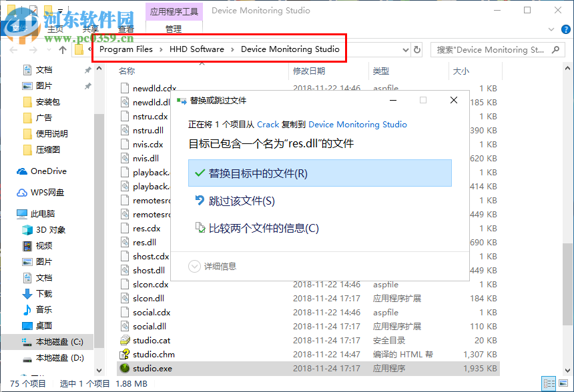Click the search magnifier icon
The image size is (574, 392).
pos(555,49)
